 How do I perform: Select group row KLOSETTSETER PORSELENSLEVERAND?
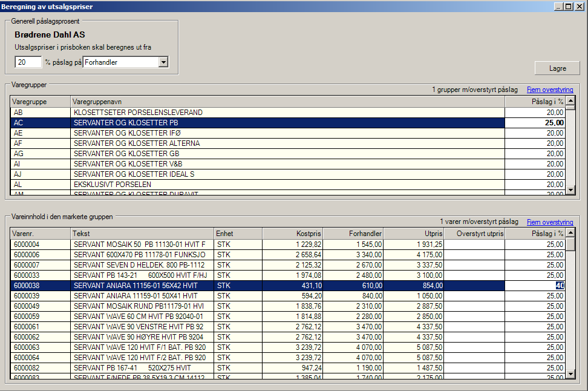[287, 113]
